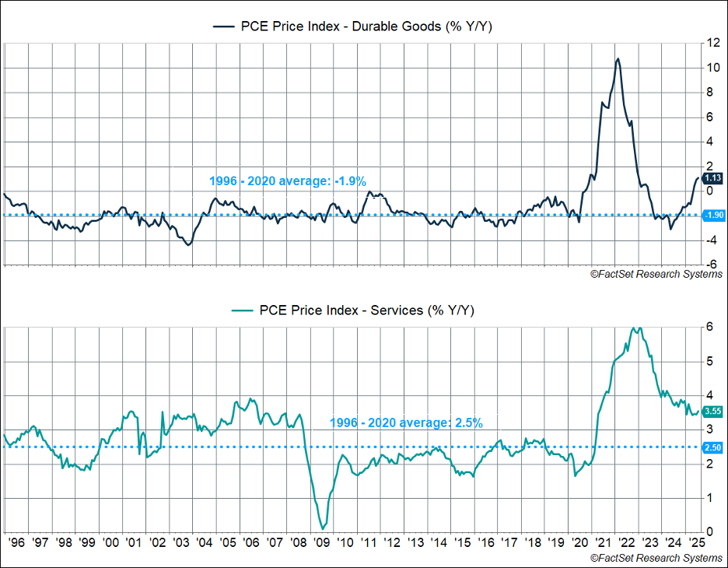Click the '1996 - 2020 average: 2.5%' annotation
This screenshot has height=568, width=728.
pos(406,423)
